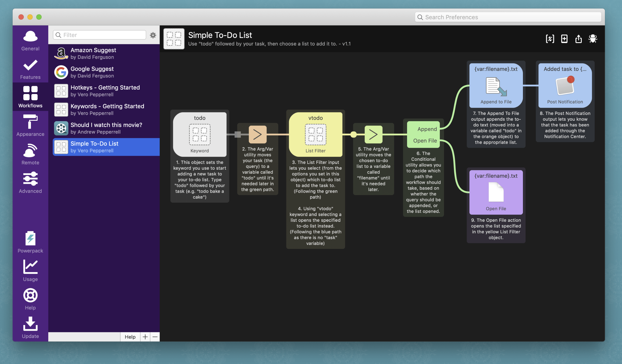
Task: Open the workflow list gear options
Action: coord(153,35)
